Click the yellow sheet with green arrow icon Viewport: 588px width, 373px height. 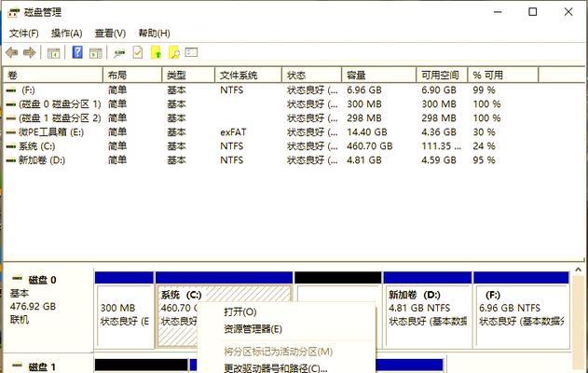click(157, 53)
